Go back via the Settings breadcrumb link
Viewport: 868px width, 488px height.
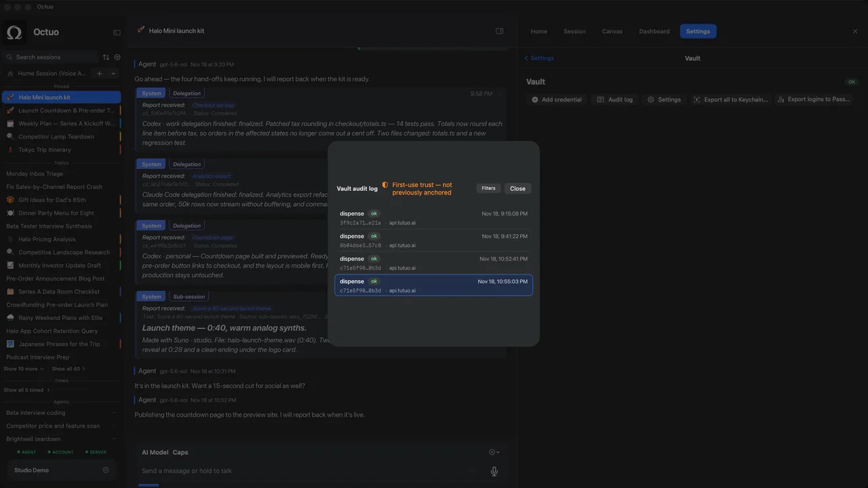539,58
